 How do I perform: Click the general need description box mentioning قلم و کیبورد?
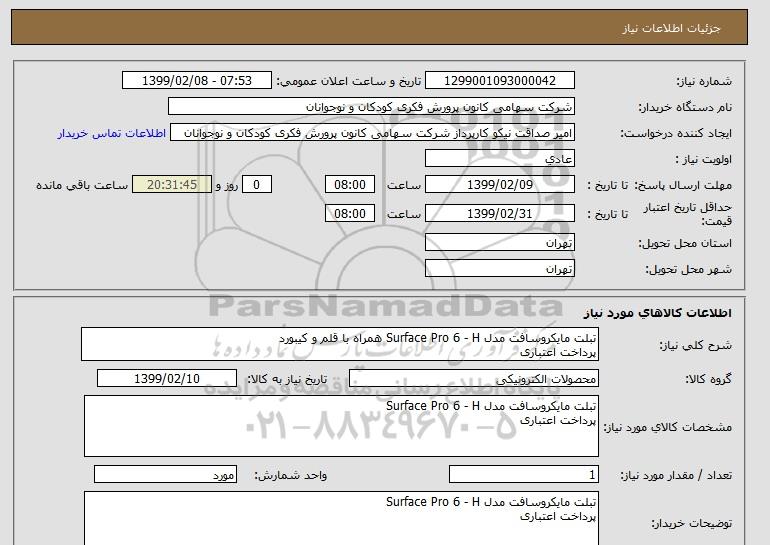[x=340, y=344]
